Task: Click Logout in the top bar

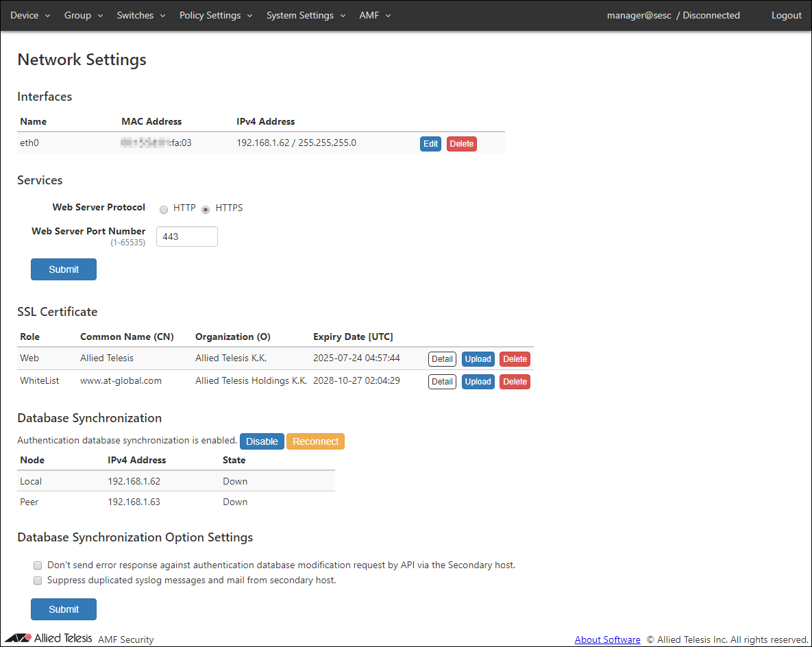Action: click(786, 15)
